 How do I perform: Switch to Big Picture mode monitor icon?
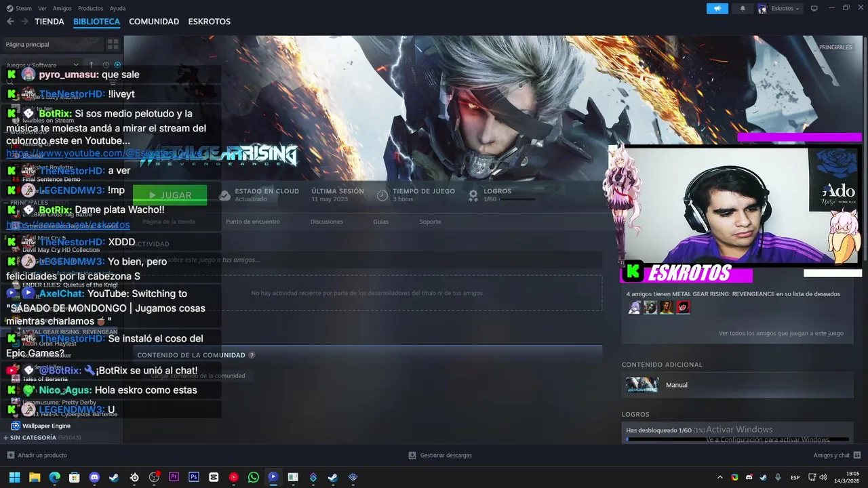814,8
